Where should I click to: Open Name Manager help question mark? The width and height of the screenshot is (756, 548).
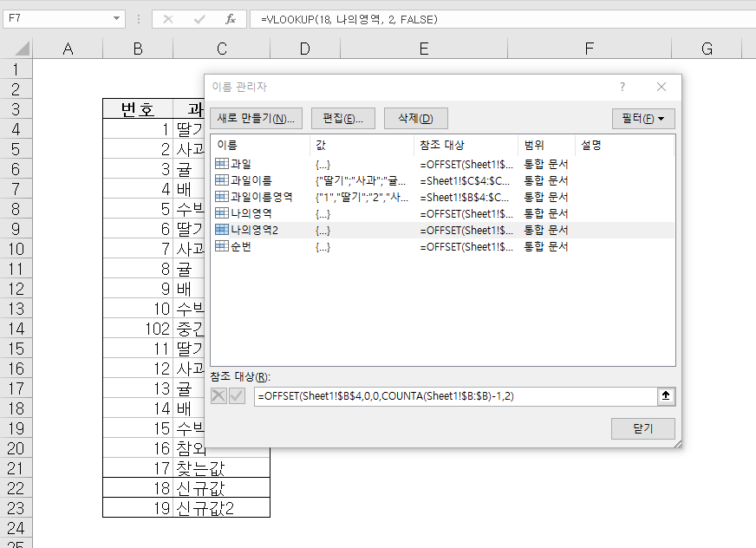coord(622,87)
